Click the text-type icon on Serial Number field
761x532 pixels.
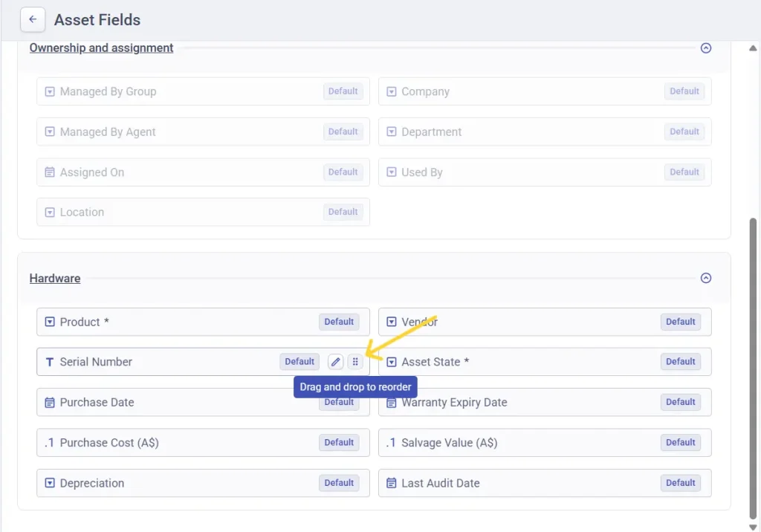(x=50, y=361)
